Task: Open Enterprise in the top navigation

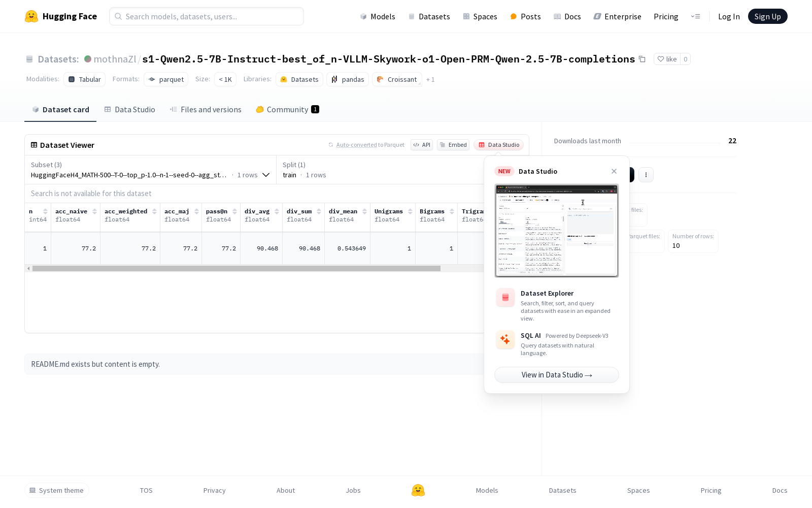Action: tap(618, 16)
